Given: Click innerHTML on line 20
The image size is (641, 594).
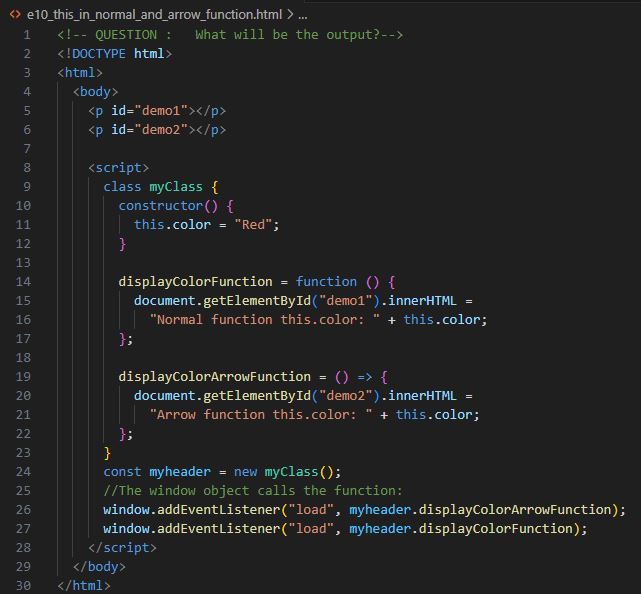Looking at the screenshot, I should (422, 396).
